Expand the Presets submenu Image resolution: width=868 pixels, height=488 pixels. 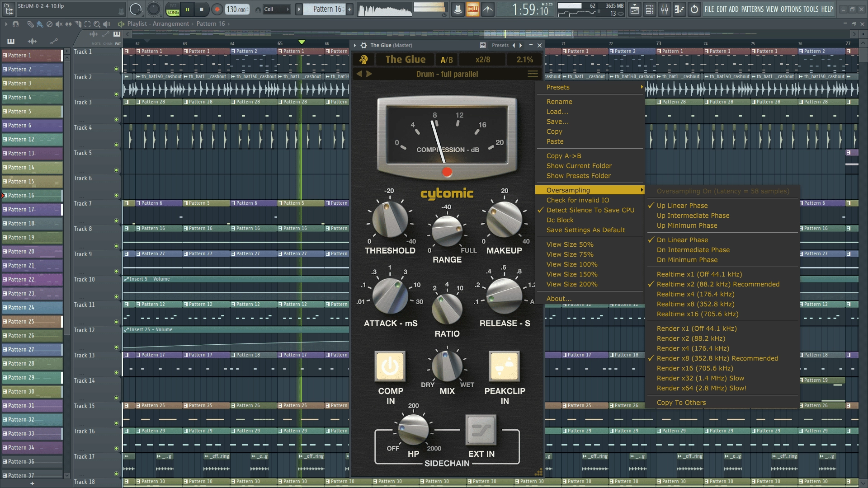click(590, 87)
